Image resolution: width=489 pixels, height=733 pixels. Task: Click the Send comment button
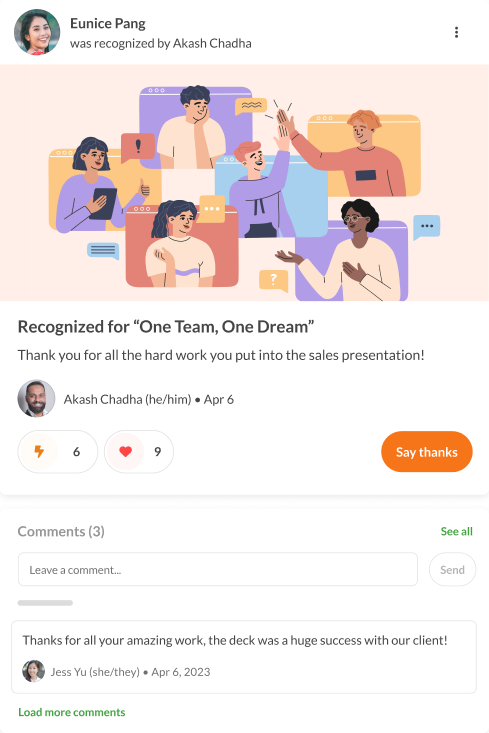point(452,569)
